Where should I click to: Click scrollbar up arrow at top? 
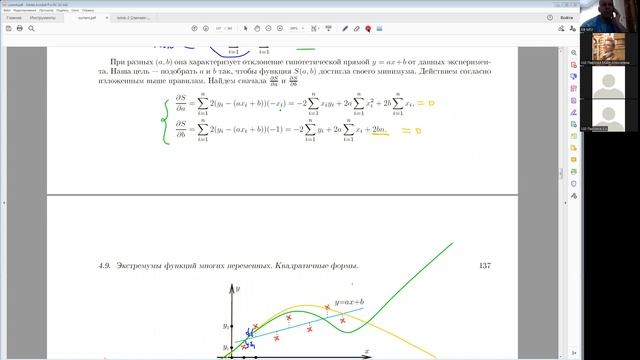[561, 50]
